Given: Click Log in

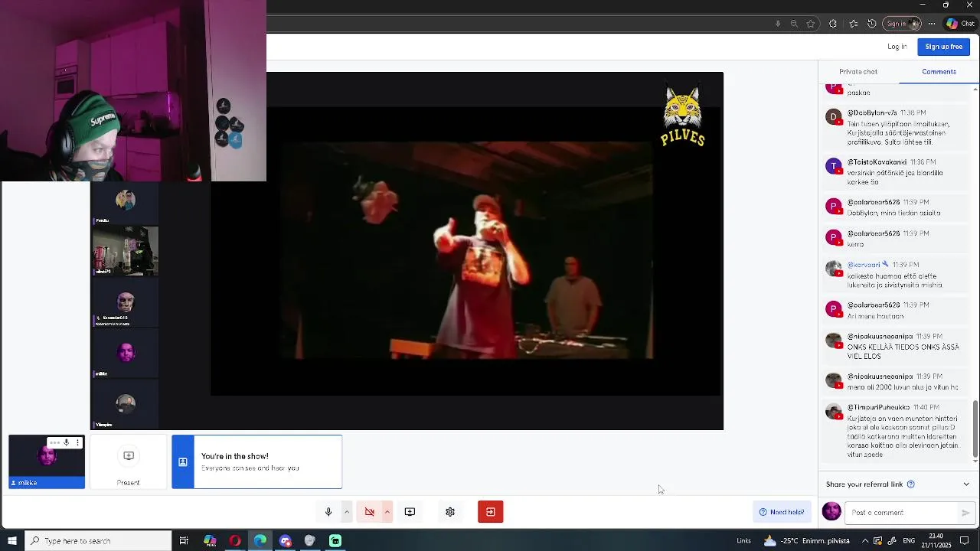Looking at the screenshot, I should [897, 47].
